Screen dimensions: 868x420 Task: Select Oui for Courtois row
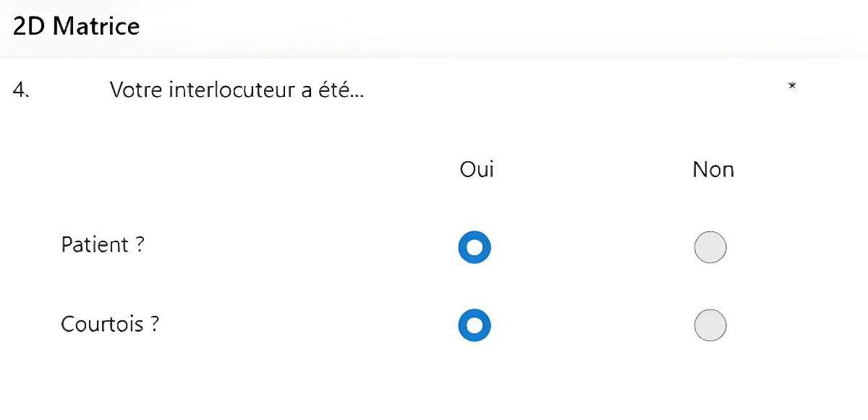click(475, 325)
